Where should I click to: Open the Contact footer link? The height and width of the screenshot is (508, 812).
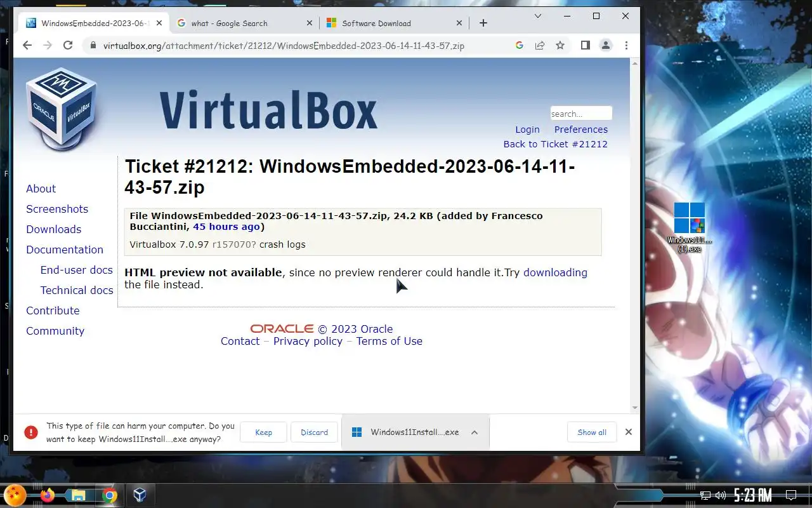[240, 341]
